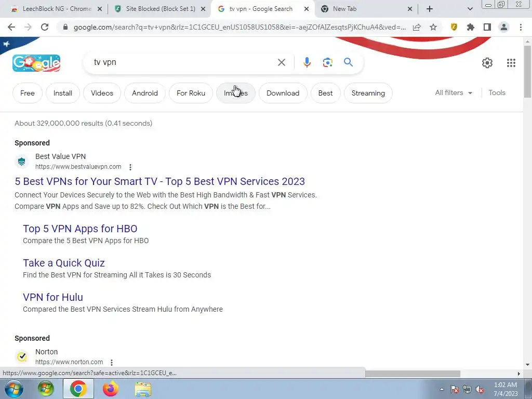532x399 pixels.
Task: Submit search with magnifier icon
Action: pos(348,62)
